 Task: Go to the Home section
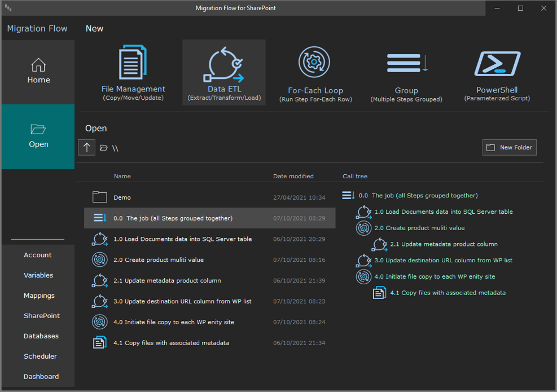38,72
